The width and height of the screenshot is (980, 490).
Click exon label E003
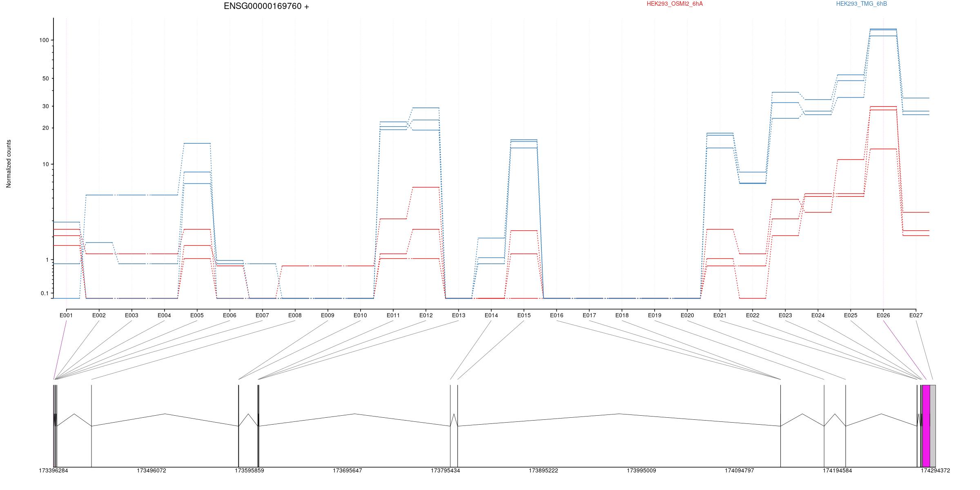[131, 315]
